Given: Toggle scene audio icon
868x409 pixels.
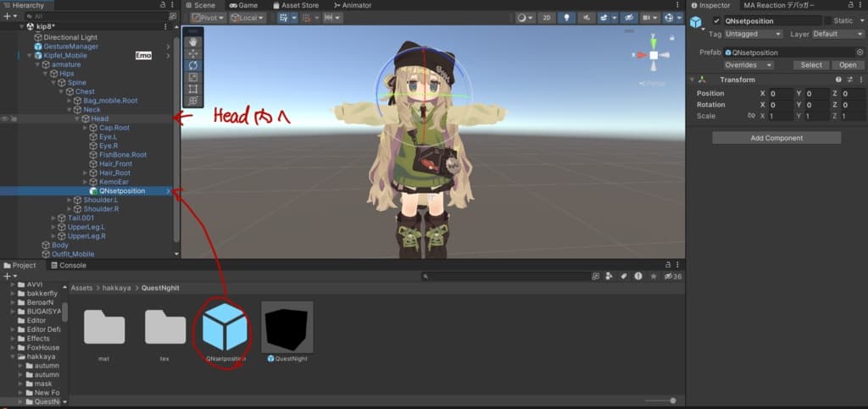Looking at the screenshot, I should [x=585, y=18].
